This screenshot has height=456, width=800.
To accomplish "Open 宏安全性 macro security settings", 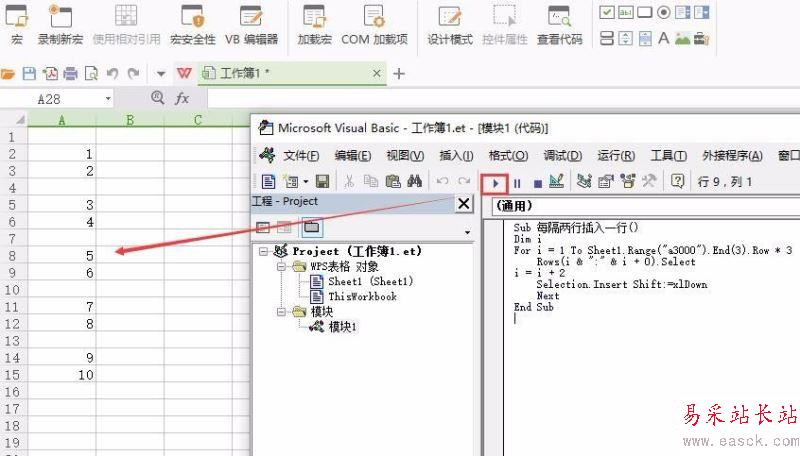I will pyautogui.click(x=192, y=24).
